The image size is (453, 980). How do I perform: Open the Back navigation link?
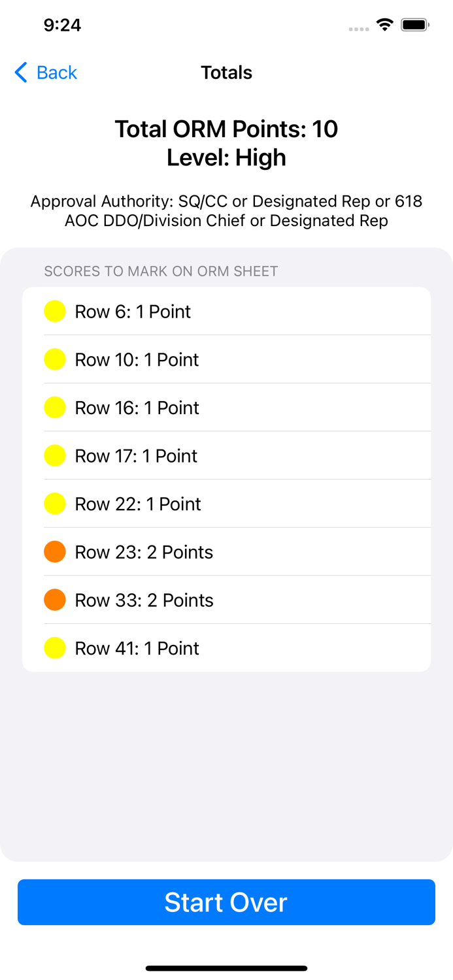58,73
